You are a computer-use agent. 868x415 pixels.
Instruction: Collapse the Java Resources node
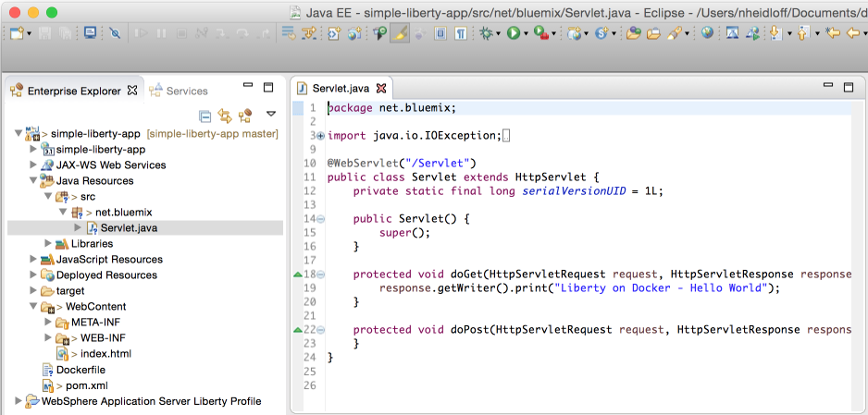click(33, 181)
